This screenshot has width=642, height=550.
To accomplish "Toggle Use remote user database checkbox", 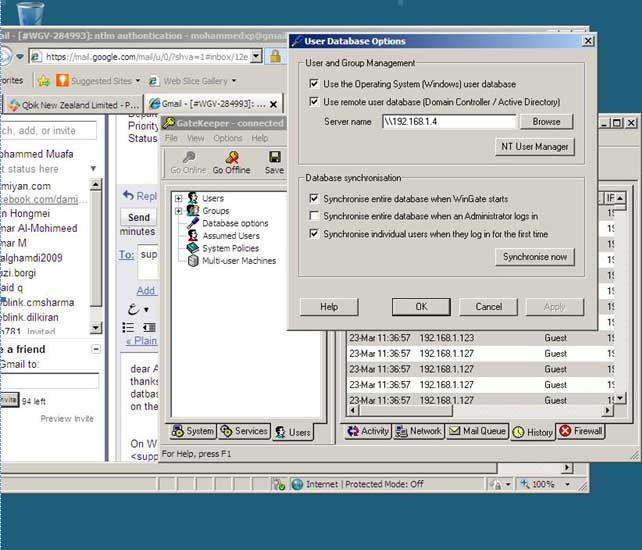I will coord(314,101).
